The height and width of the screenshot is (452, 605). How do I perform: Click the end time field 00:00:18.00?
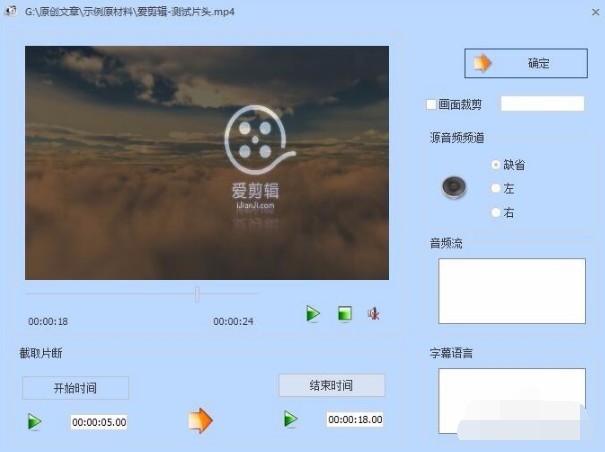click(x=355, y=420)
